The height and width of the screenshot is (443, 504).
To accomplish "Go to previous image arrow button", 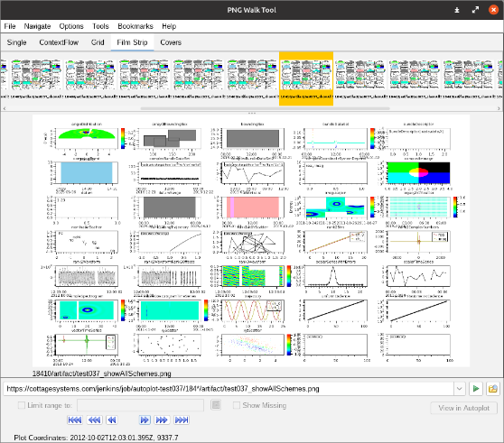I will (112, 420).
